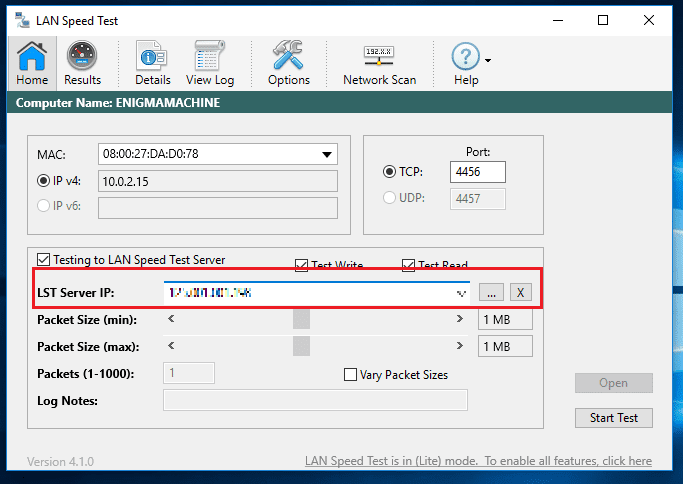The height and width of the screenshot is (484, 683).
Task: Enable Vary Packet Sizes checkbox
Action: click(x=350, y=375)
